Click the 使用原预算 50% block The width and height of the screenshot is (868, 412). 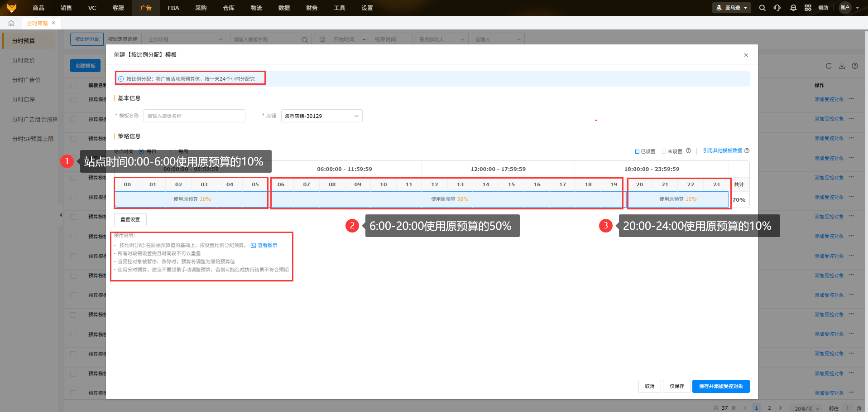pyautogui.click(x=447, y=199)
